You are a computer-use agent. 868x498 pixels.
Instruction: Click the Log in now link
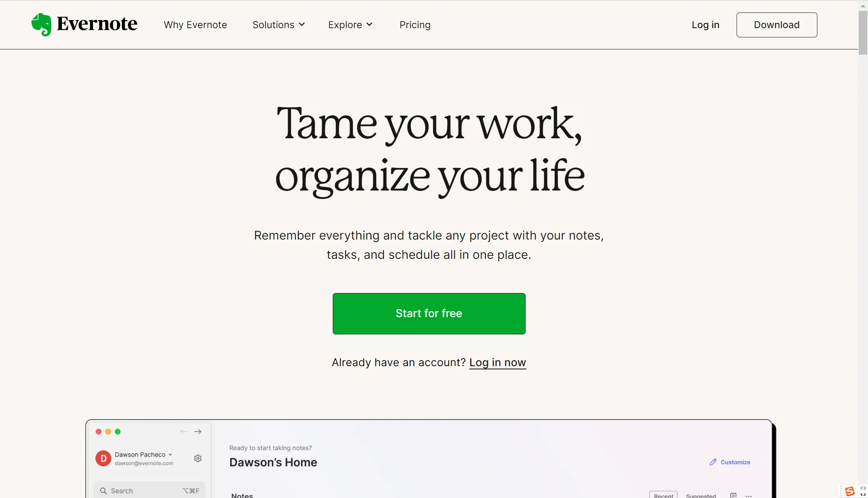(497, 362)
